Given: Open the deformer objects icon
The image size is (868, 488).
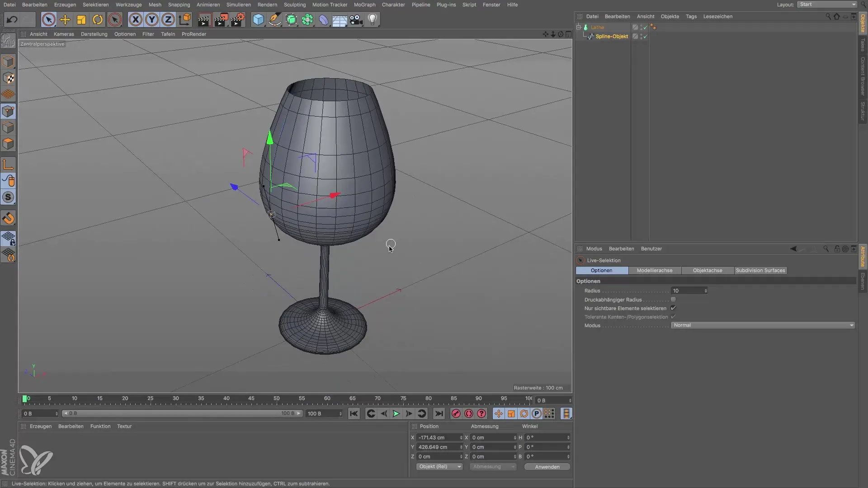Looking at the screenshot, I should pyautogui.click(x=324, y=20).
